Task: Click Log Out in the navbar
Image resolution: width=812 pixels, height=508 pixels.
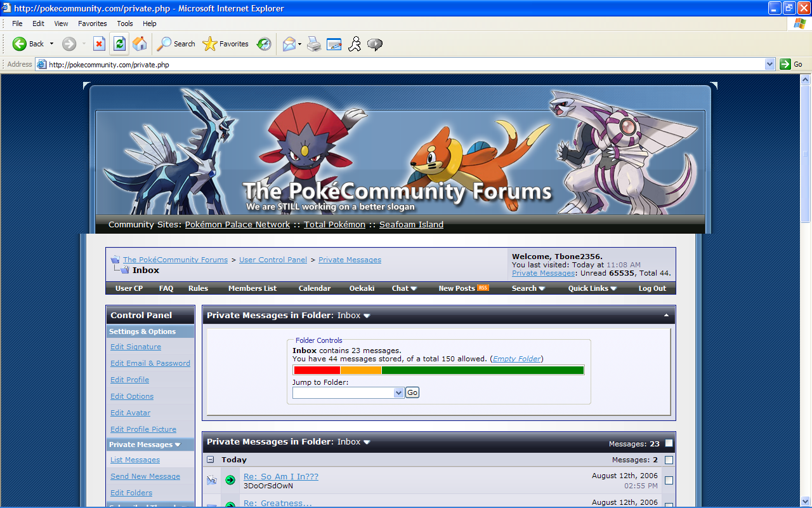Action: point(652,288)
